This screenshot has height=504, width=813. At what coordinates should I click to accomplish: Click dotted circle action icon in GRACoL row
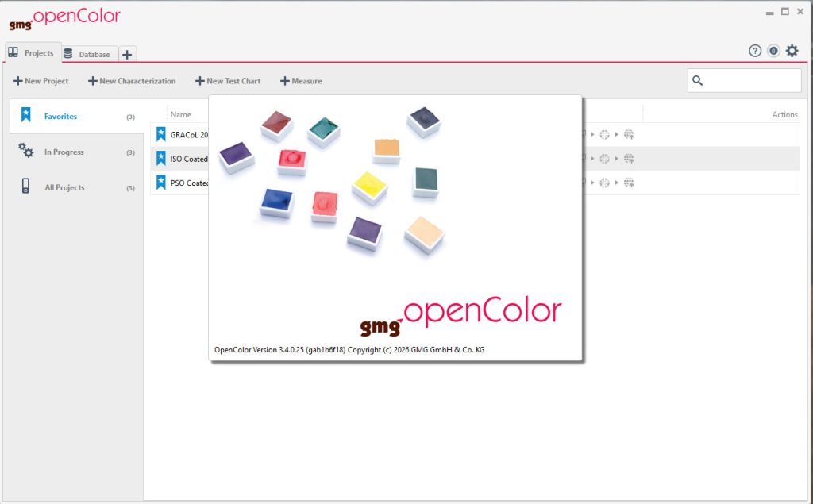[604, 134]
